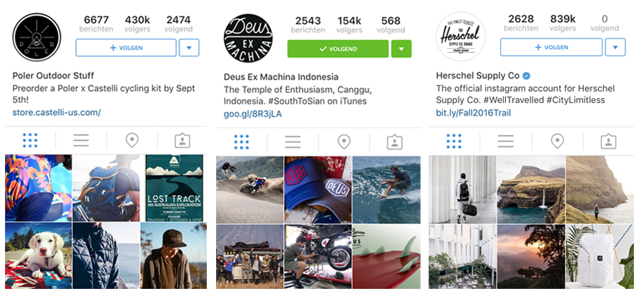This screenshot has height=296, width=644.
Task: Open tagged photos icon on Herschel profile
Action: point(608,142)
